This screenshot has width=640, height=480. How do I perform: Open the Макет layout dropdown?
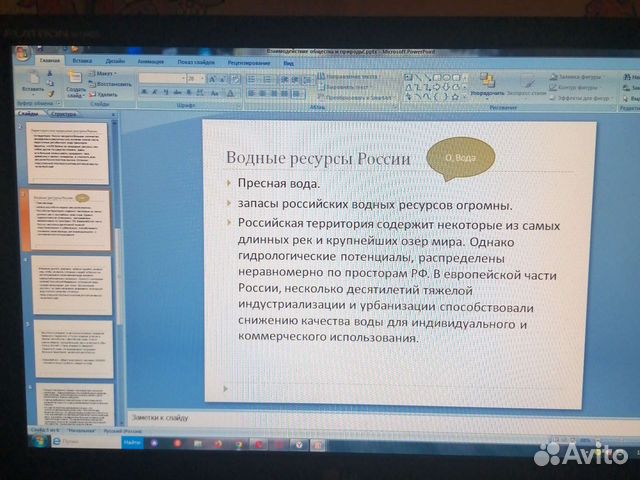pyautogui.click(x=103, y=73)
